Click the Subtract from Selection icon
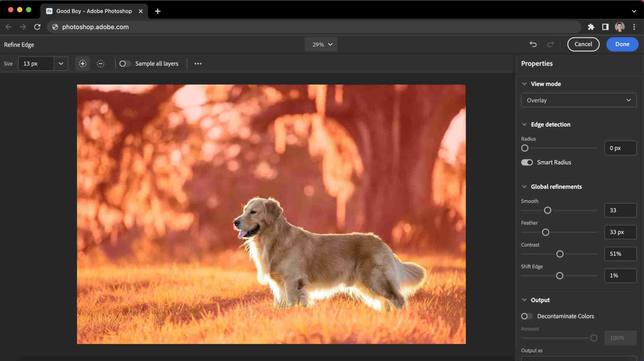Screen dimensions: 644x361 pyautogui.click(x=100, y=63)
